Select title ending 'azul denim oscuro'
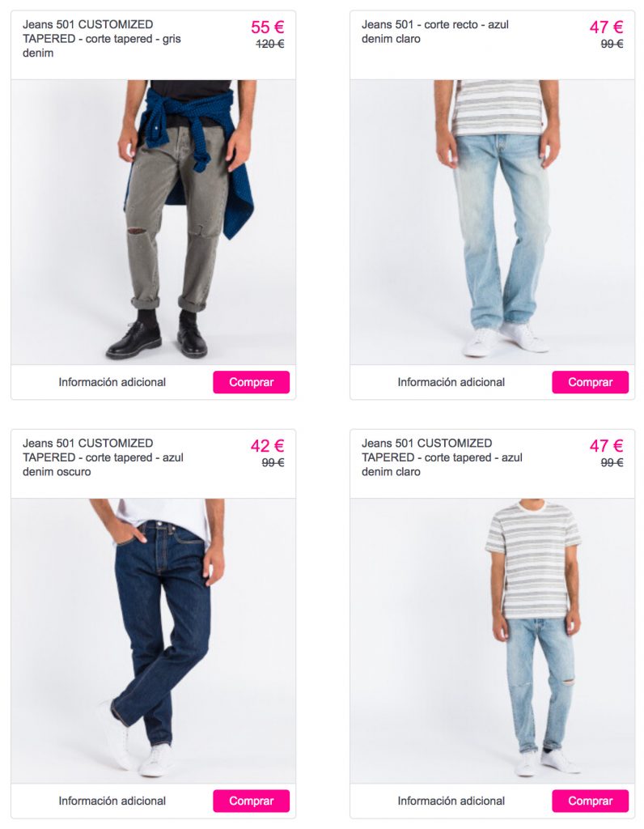Viewport: 644px width, 829px height. 103,457
